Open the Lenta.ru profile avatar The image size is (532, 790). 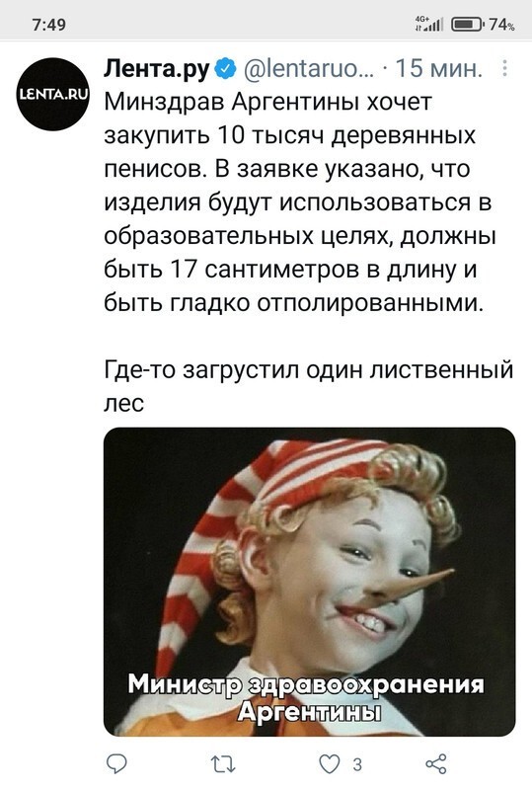point(53,95)
